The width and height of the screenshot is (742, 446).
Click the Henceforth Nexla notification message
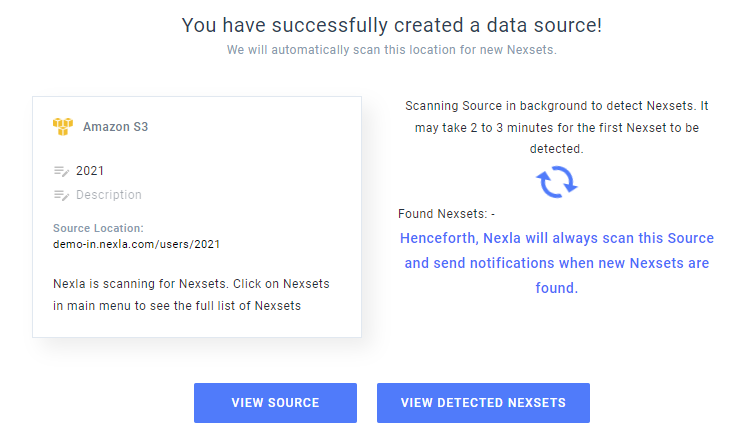(556, 263)
